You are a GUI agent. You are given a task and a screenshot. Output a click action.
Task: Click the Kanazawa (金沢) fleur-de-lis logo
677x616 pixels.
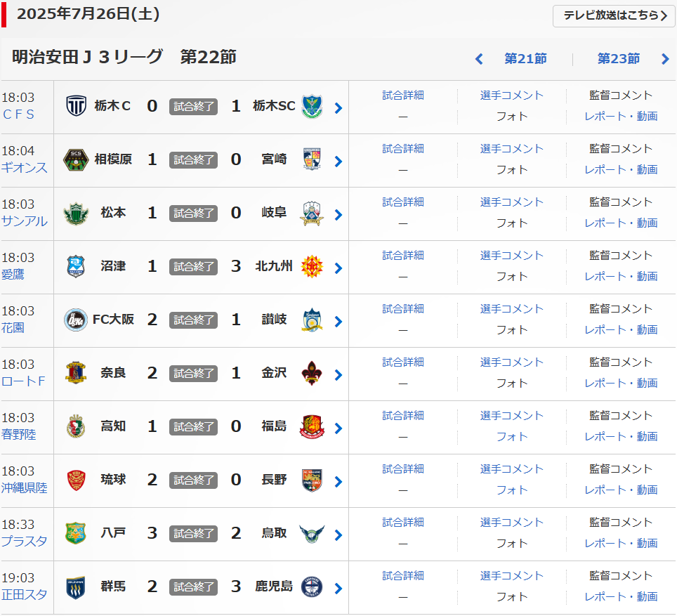[x=313, y=374]
